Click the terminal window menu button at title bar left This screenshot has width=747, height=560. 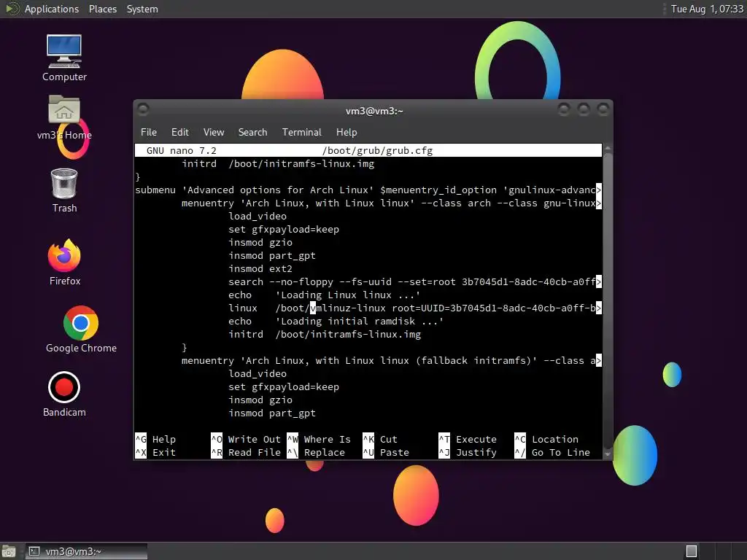[x=143, y=109]
